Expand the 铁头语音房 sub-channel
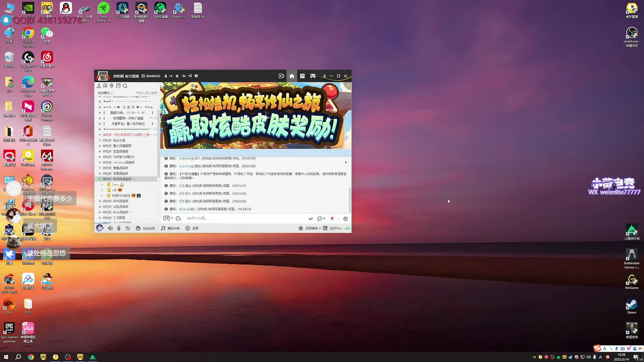This screenshot has width=644, height=362. click(100, 212)
